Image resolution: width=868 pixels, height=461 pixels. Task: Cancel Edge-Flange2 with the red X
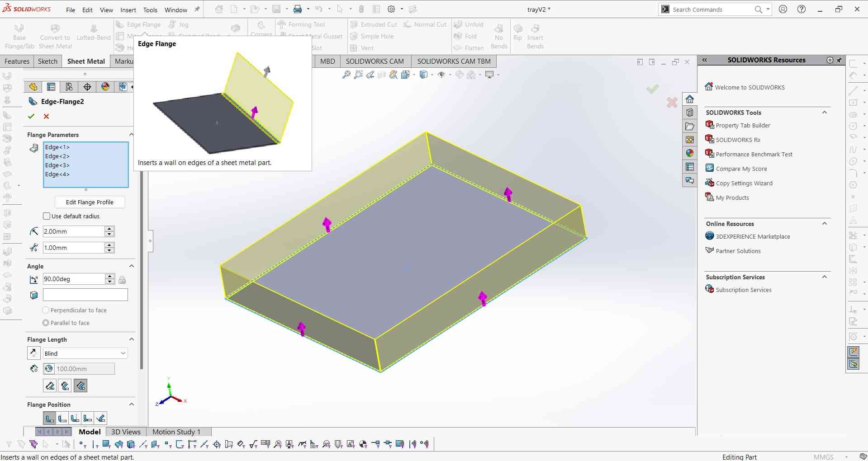(x=46, y=116)
